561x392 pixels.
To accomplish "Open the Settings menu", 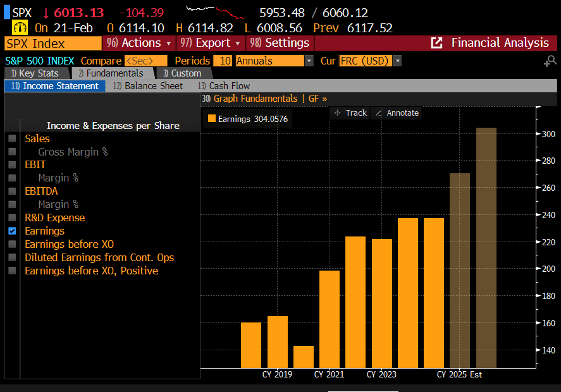I will click(x=280, y=43).
